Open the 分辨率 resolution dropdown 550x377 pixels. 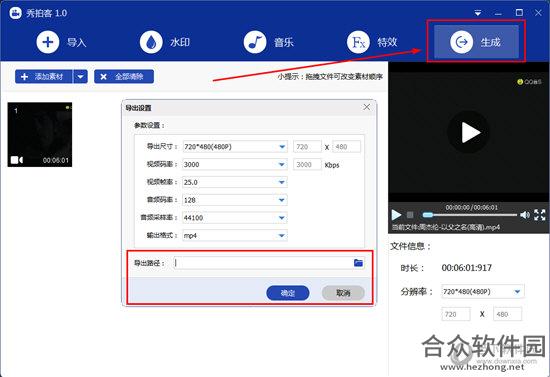pyautogui.click(x=483, y=291)
